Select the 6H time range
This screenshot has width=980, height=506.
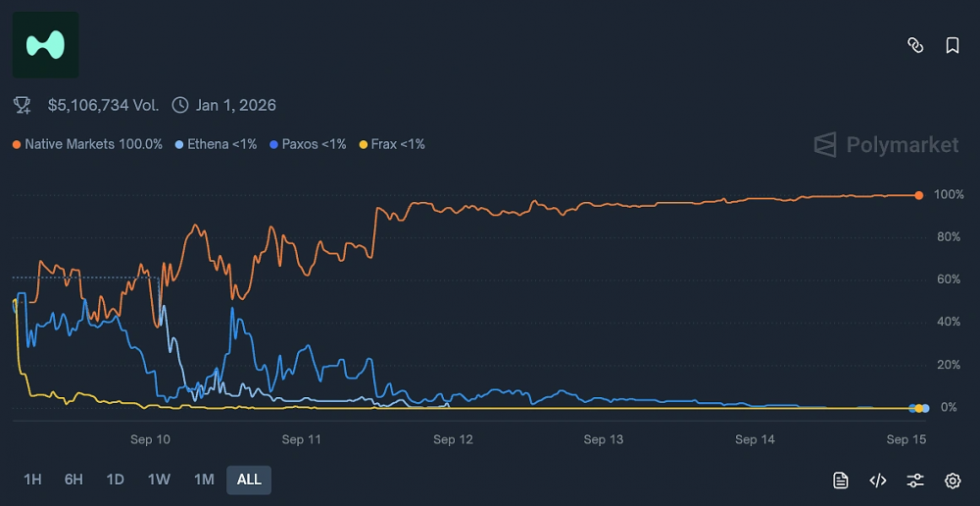73,480
